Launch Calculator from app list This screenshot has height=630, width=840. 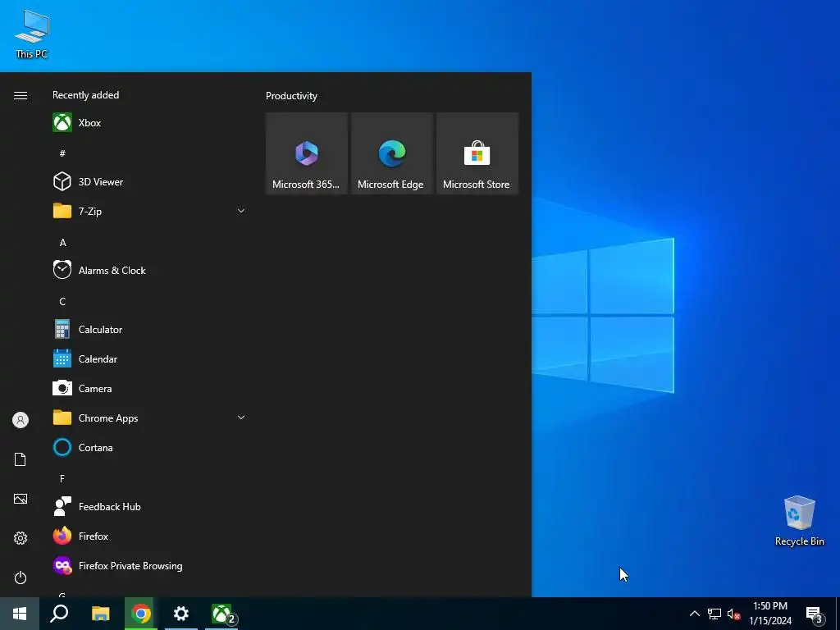(x=149, y=330)
